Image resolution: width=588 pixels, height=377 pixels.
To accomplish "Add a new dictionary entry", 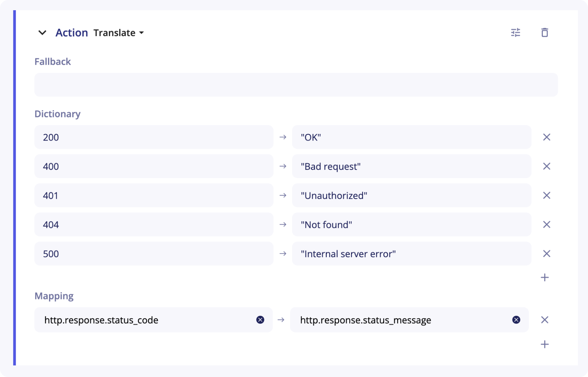I will coord(544,278).
